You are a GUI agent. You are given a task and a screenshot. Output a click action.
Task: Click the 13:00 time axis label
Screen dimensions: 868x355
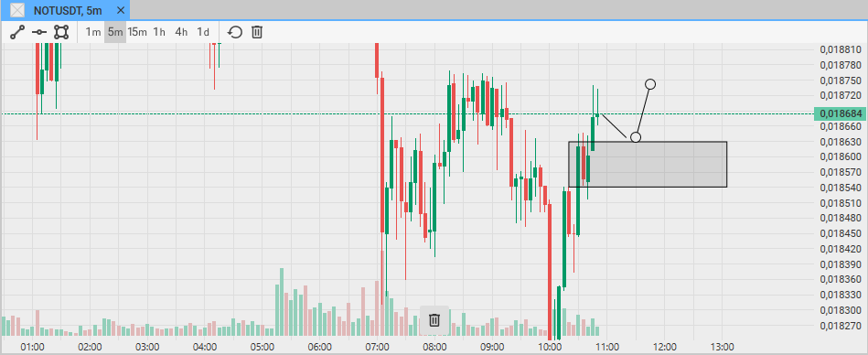click(x=722, y=348)
